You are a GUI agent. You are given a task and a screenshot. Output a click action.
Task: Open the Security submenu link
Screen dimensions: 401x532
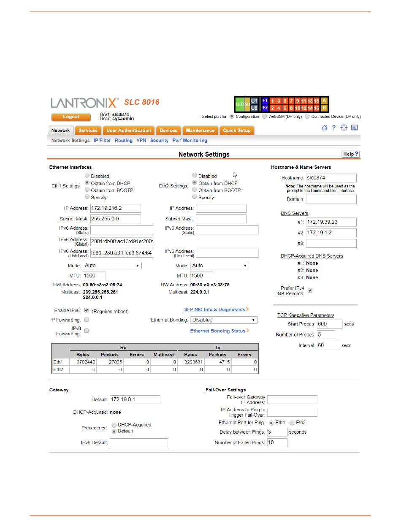point(159,141)
